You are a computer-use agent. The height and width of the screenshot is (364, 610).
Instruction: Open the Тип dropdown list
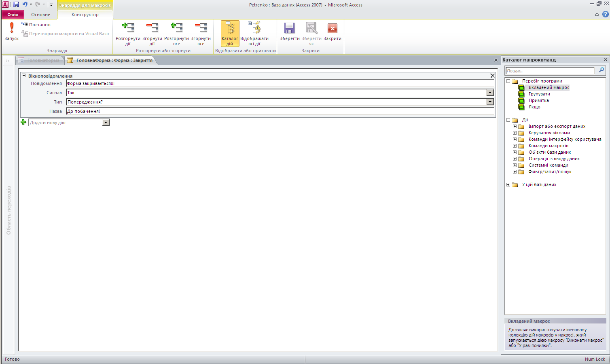pos(490,102)
